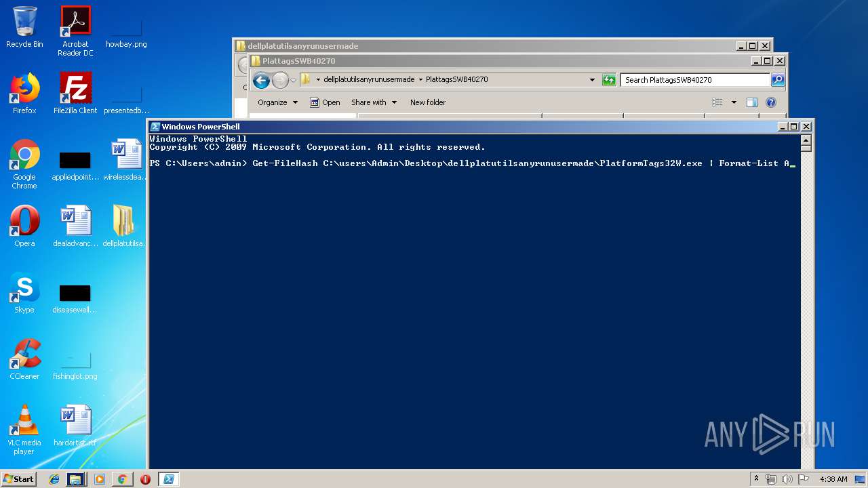The image size is (868, 488).
Task: Open the recent pages dropdown arrow
Action: pos(293,81)
